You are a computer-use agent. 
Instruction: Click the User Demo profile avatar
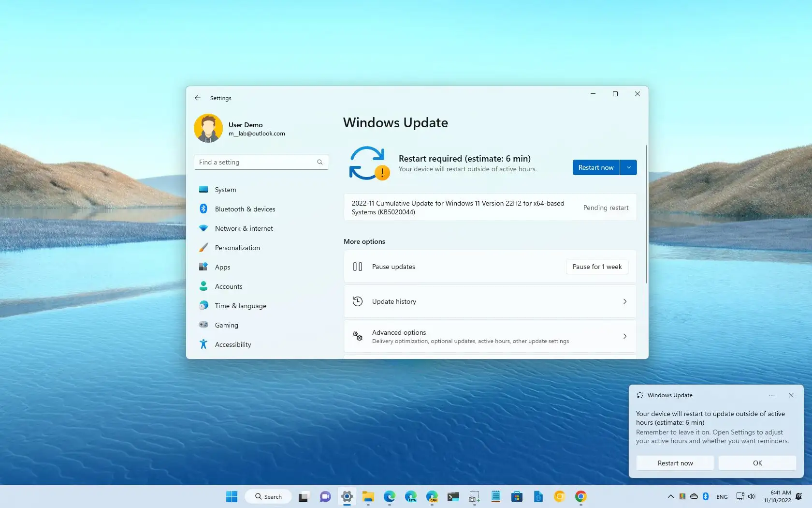click(x=208, y=128)
